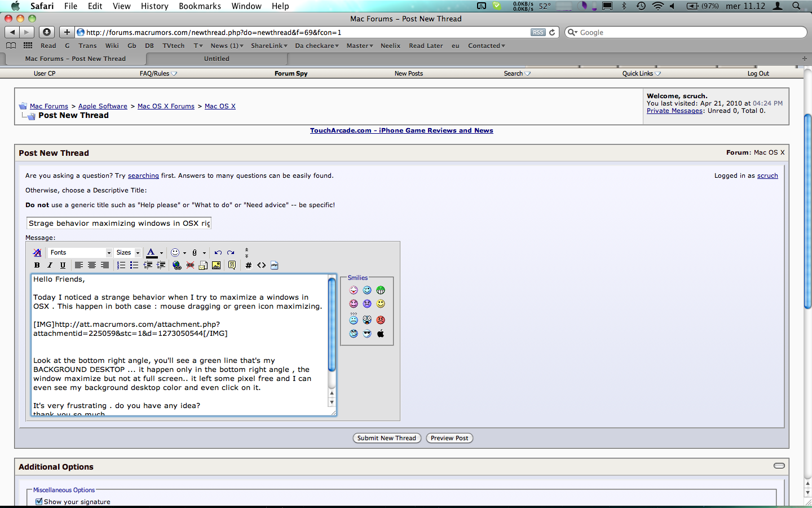
Task: Click into the thread title field
Action: [x=118, y=224]
